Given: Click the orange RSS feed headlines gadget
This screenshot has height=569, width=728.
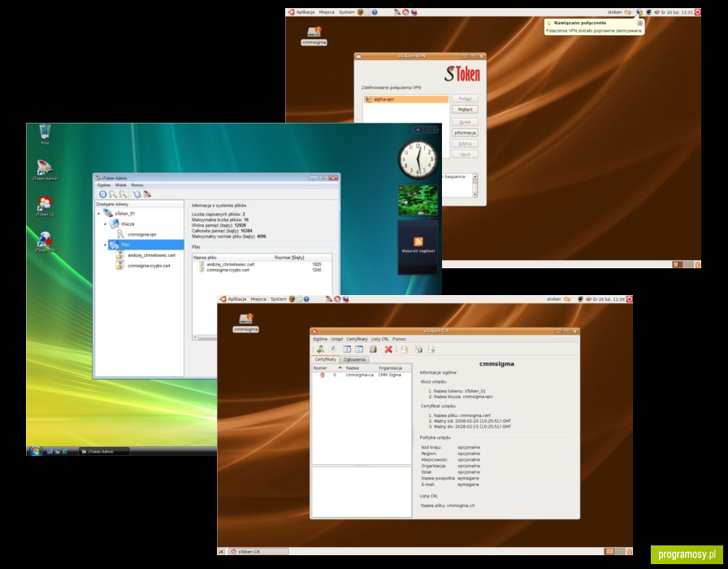Looking at the screenshot, I should coord(418,241).
